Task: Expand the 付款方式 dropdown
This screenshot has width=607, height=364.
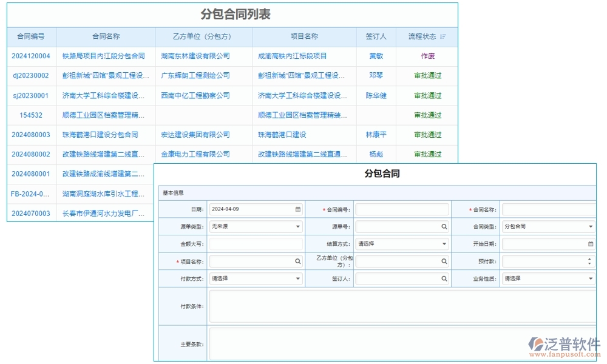Action: (297, 278)
